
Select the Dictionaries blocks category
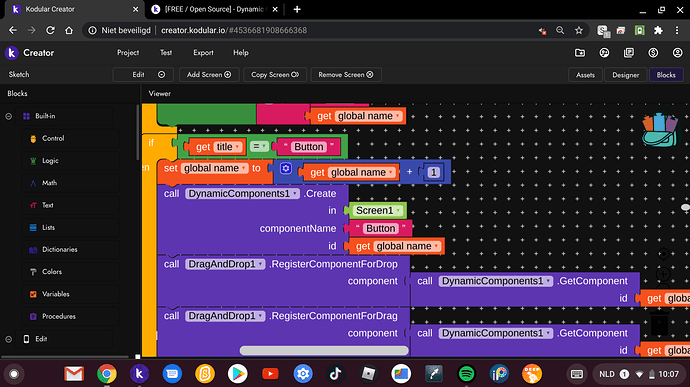(x=70, y=250)
